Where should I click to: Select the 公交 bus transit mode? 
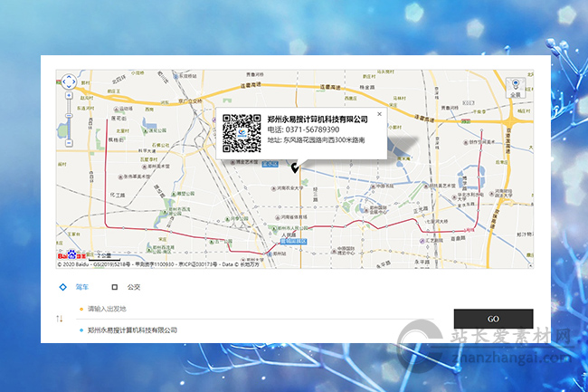pyautogui.click(x=126, y=287)
